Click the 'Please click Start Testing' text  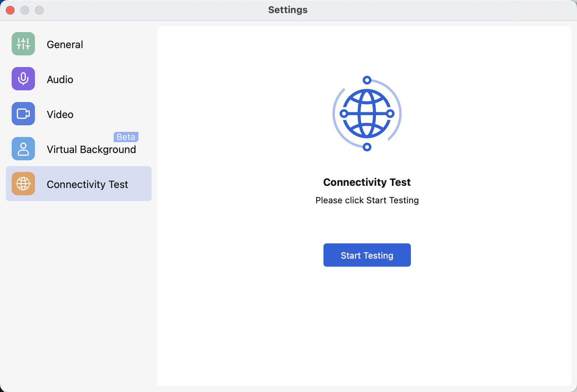pos(367,200)
